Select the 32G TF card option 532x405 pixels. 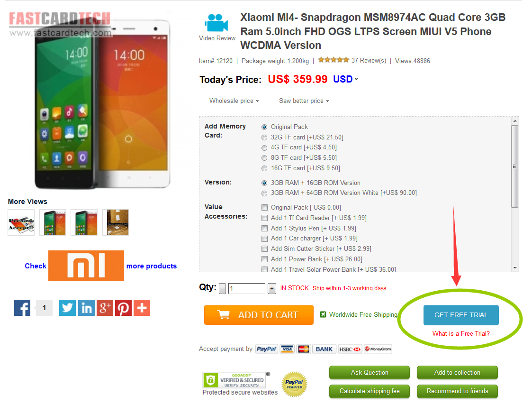[264, 138]
